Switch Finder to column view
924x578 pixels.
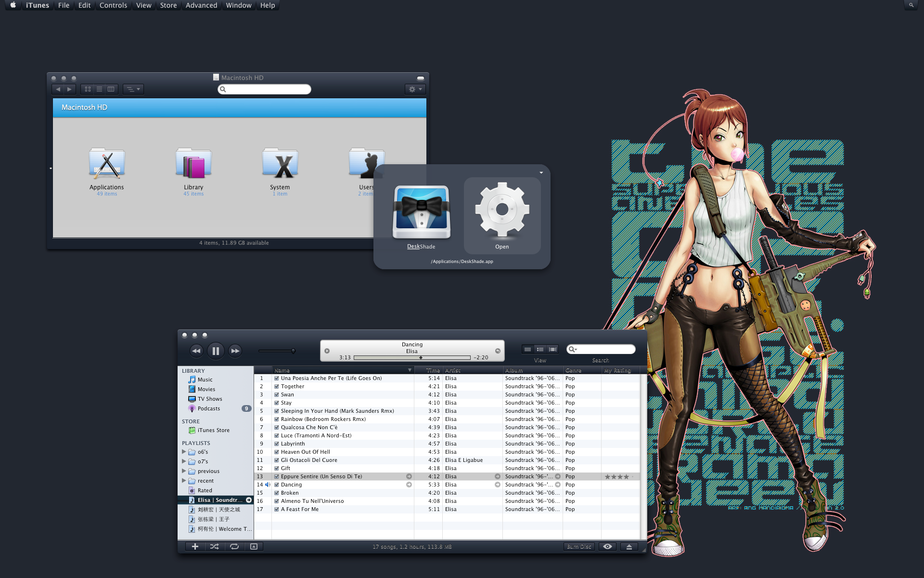tap(111, 89)
